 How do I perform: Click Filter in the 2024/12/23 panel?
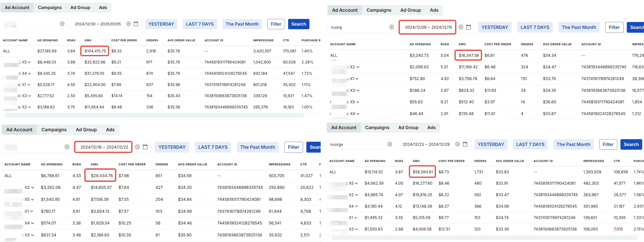click(608, 144)
